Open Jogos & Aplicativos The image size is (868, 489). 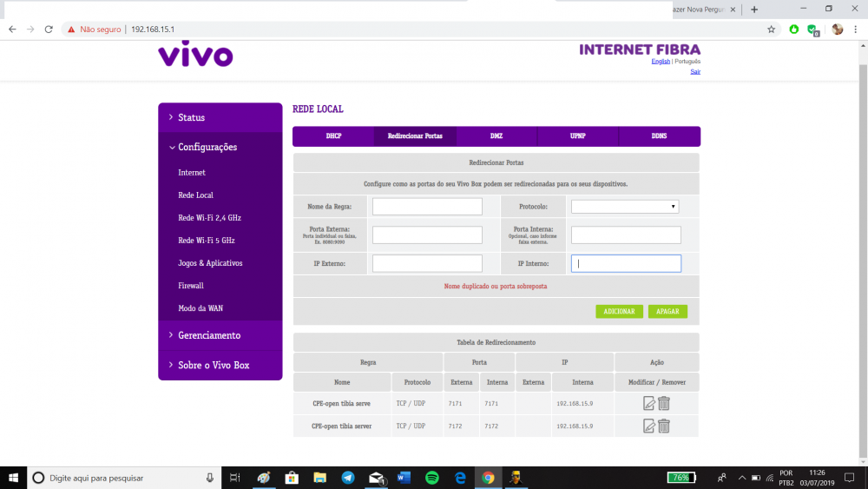click(210, 263)
